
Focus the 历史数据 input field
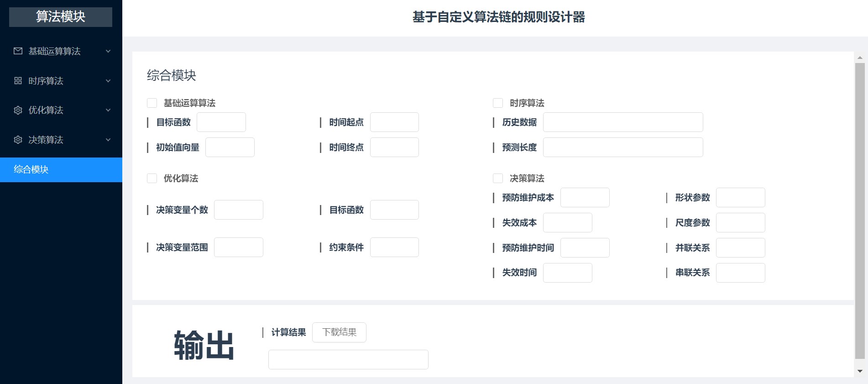[x=623, y=122]
